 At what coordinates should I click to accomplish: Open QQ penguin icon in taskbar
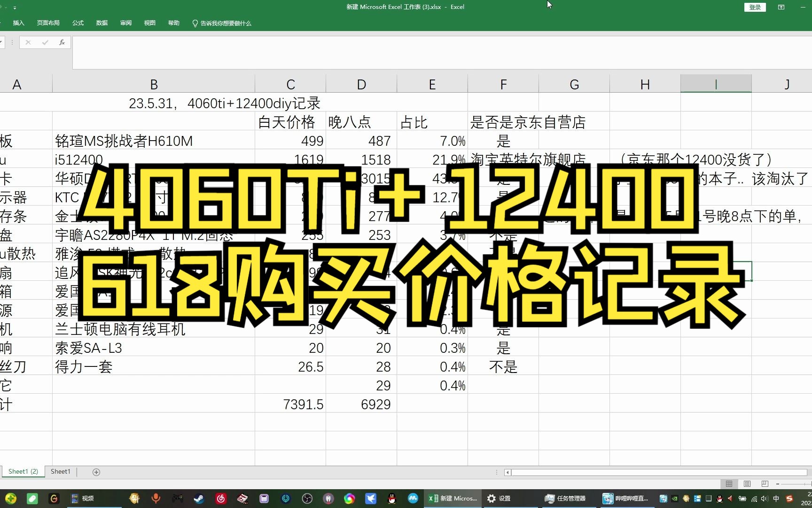pyautogui.click(x=392, y=498)
